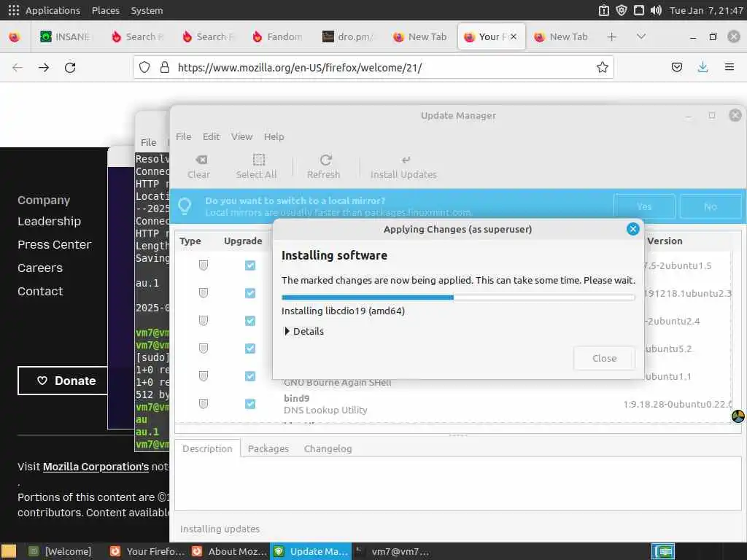Screen dimensions: 747x560
Task: Open the Contact link on Mozilla page
Action: [x=40, y=291]
